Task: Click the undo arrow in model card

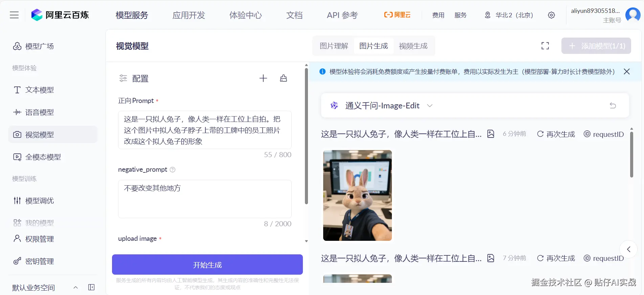Action: click(x=613, y=105)
